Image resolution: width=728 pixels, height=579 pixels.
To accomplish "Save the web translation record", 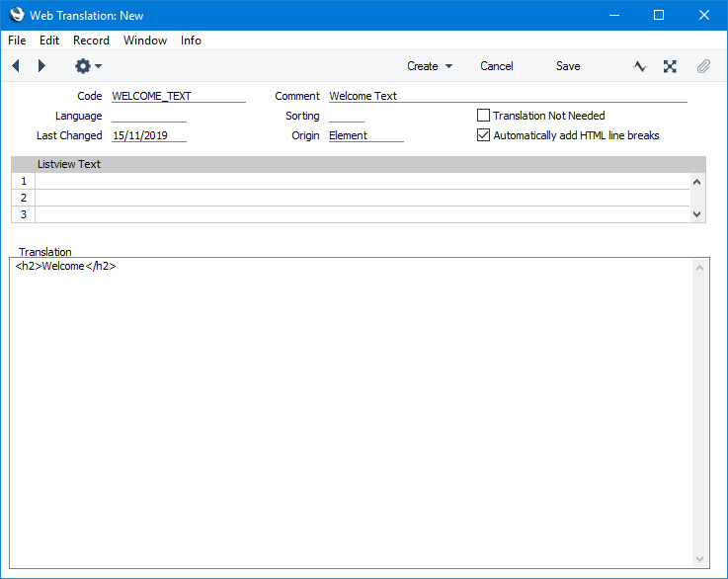I will tap(568, 66).
